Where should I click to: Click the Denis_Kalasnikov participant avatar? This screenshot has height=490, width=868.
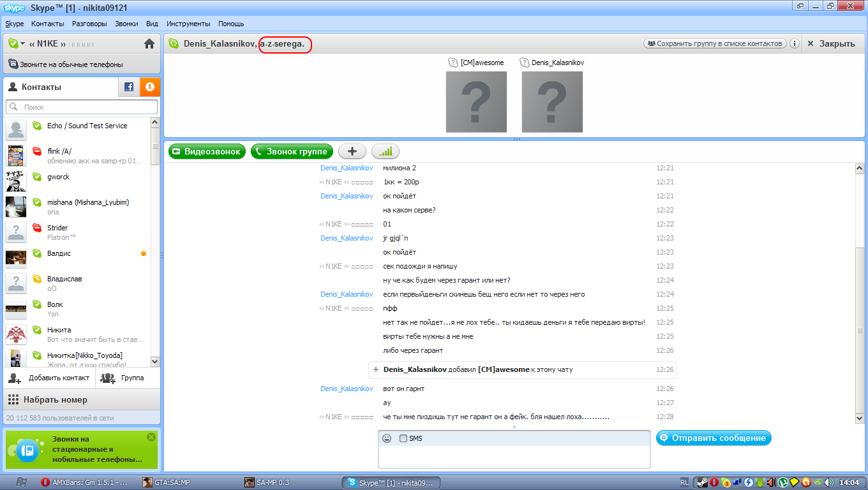click(552, 101)
